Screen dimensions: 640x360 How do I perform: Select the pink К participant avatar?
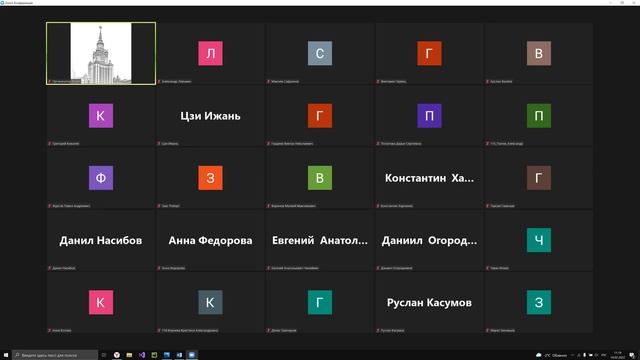click(101, 302)
